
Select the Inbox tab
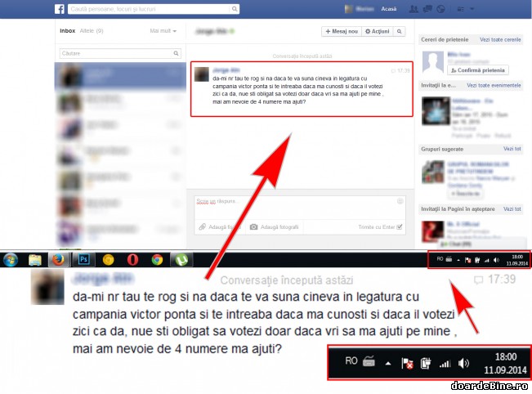(68, 31)
